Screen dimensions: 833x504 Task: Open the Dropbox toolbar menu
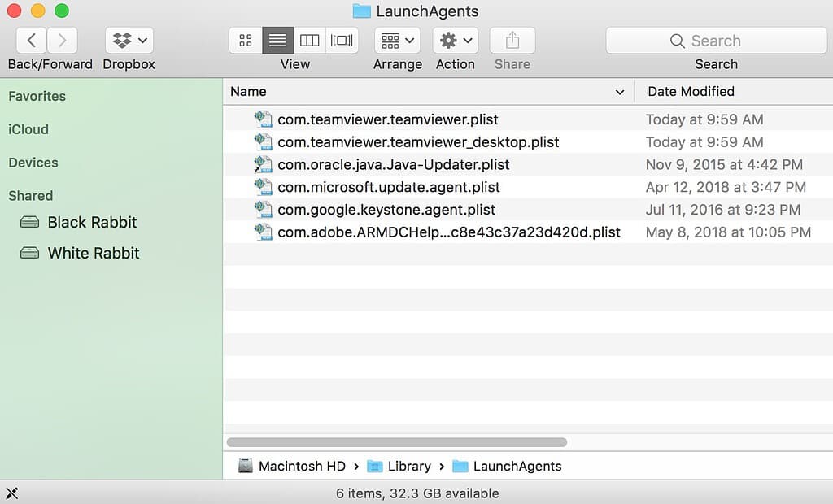coord(128,40)
